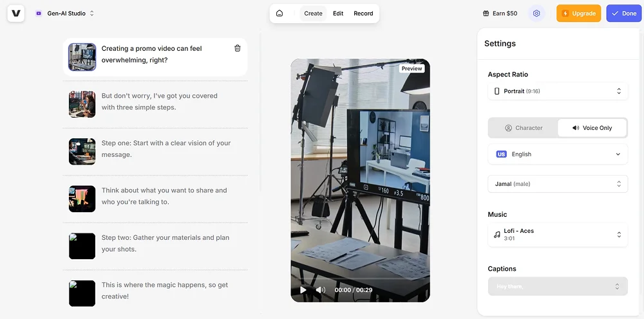Click the Upgrade button
644x319 pixels.
[578, 14]
